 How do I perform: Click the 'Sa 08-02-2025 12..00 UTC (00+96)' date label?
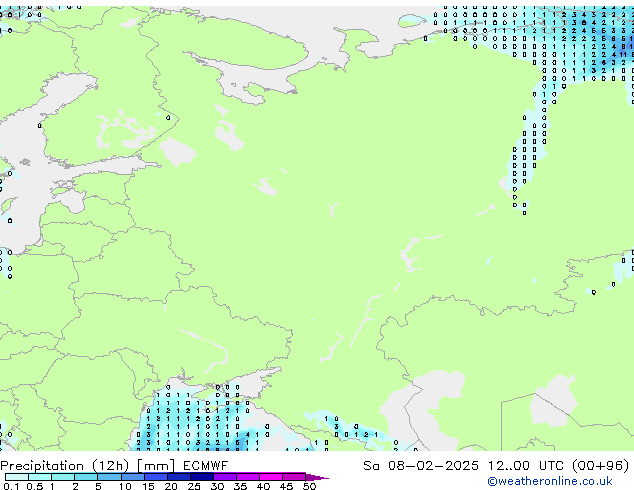tap(496, 466)
